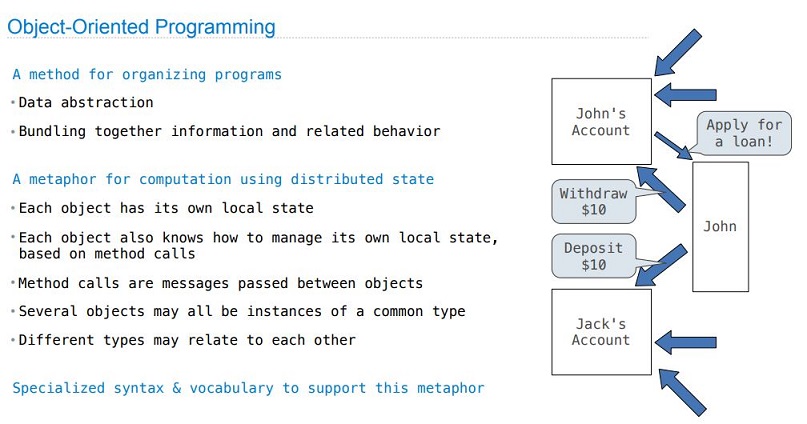Click 'Different types may relate to each other' bullet
807x424 pixels.
187,340
